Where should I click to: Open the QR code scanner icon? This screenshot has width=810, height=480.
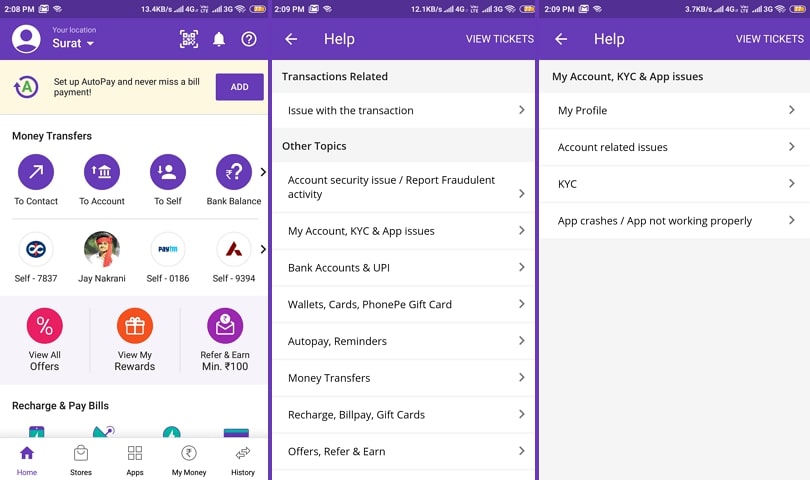[188, 39]
